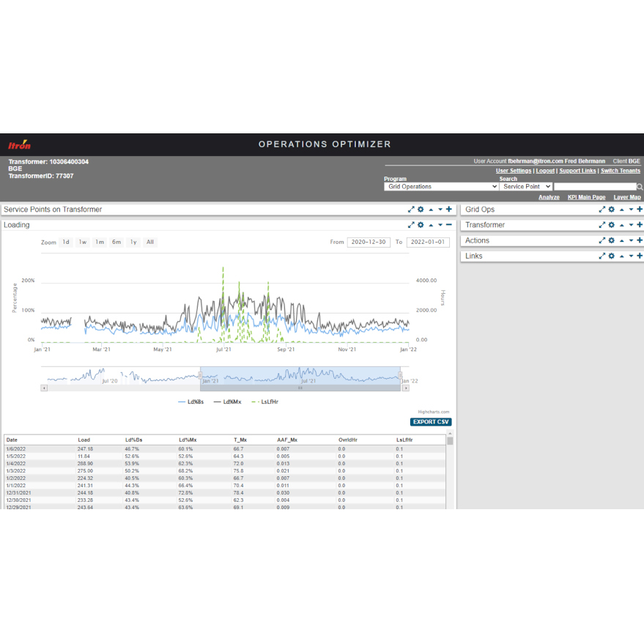Click the Itron logo

(x=19, y=145)
